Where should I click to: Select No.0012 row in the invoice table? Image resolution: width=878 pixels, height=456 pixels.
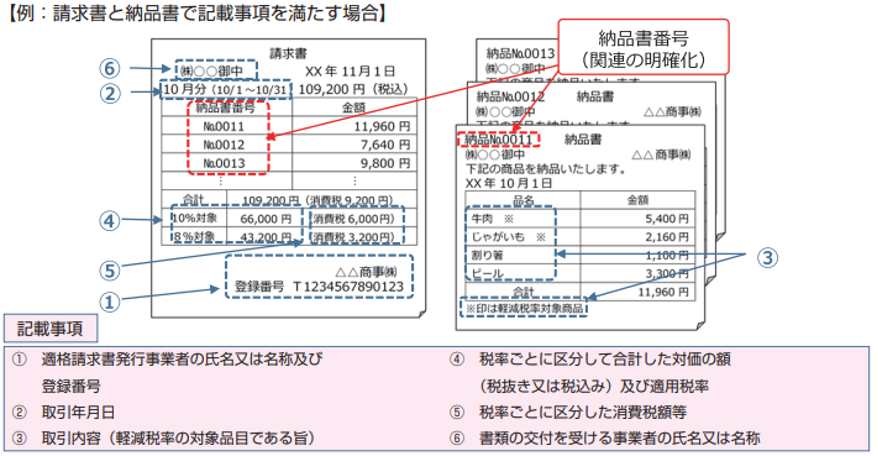[224, 145]
